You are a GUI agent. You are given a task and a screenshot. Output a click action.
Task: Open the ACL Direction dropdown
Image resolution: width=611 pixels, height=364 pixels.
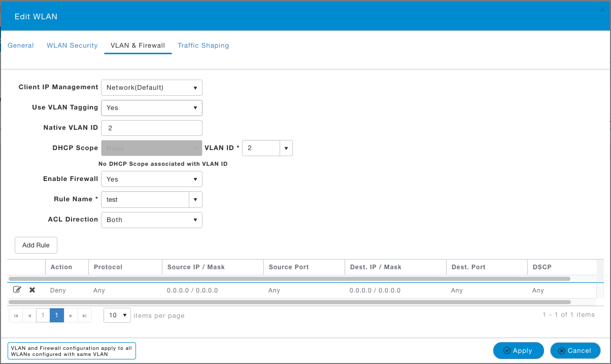click(x=194, y=220)
